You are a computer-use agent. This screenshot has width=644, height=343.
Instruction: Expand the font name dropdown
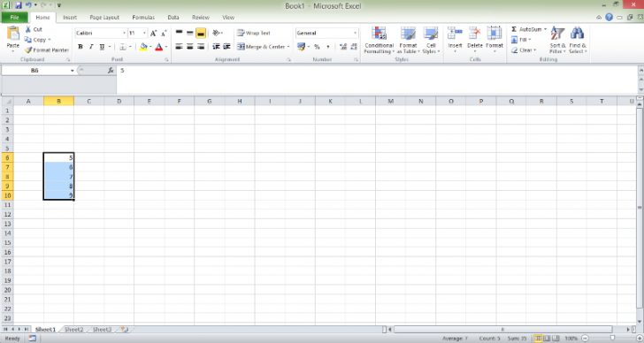point(124,33)
